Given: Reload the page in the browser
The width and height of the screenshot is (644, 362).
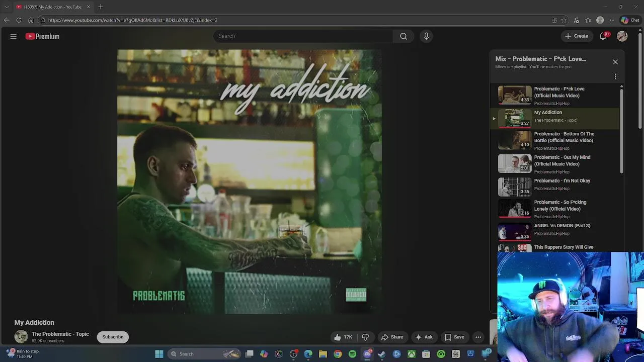Looking at the screenshot, I should pyautogui.click(x=19, y=20).
